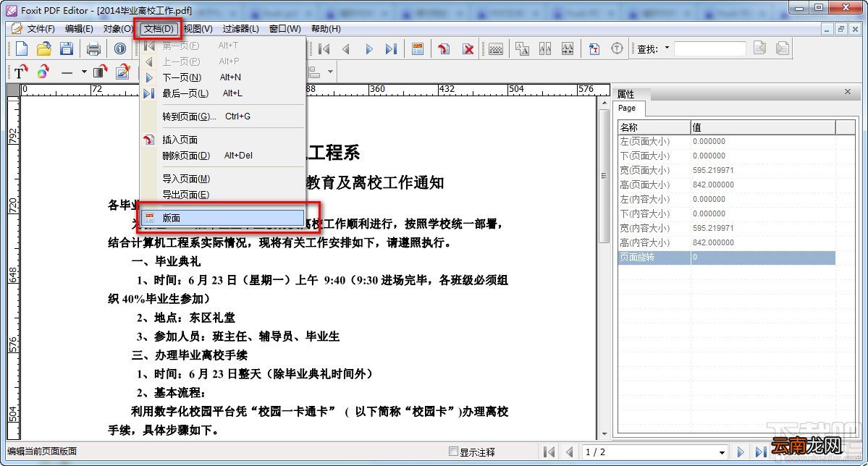Click the scroll down arrow of document
868x466 pixels.
(604, 434)
